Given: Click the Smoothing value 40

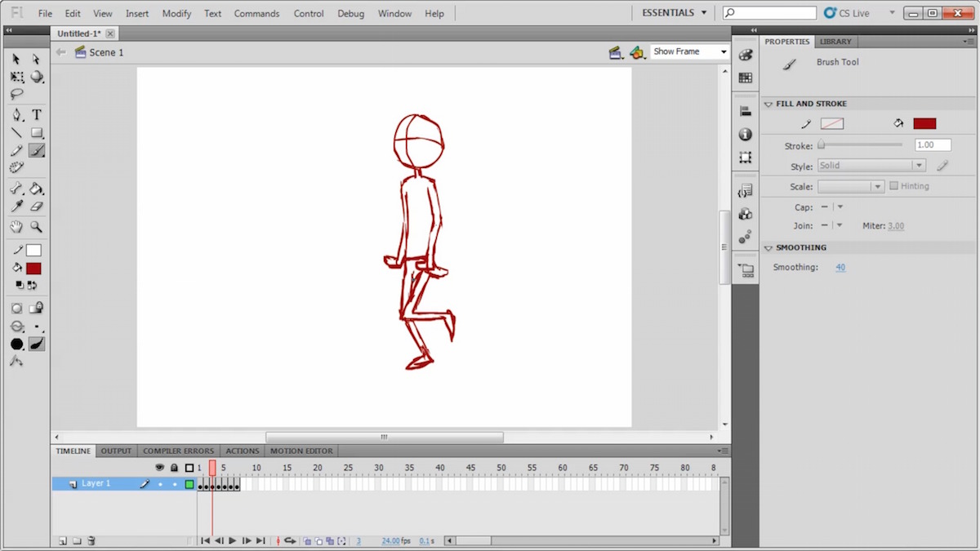Looking at the screenshot, I should click(x=840, y=268).
